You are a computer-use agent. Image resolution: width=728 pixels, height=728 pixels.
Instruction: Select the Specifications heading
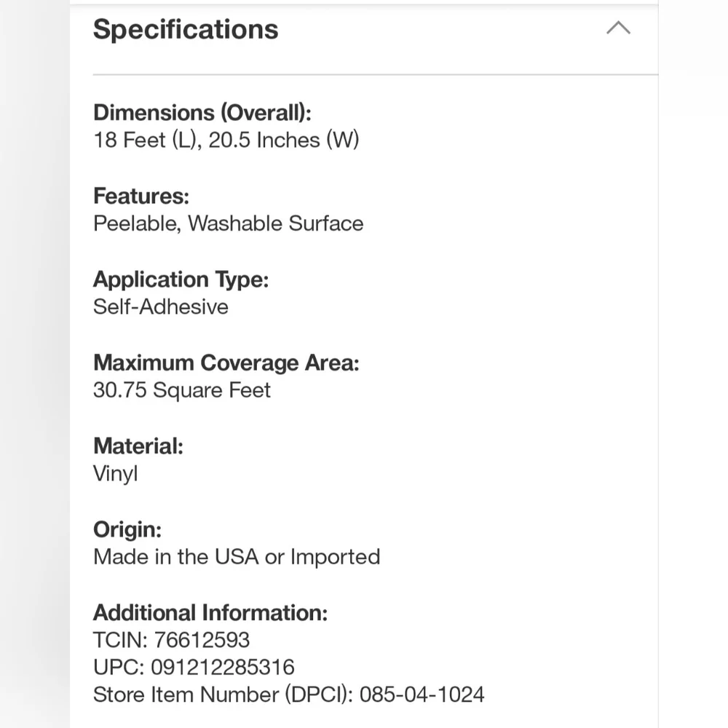(186, 29)
